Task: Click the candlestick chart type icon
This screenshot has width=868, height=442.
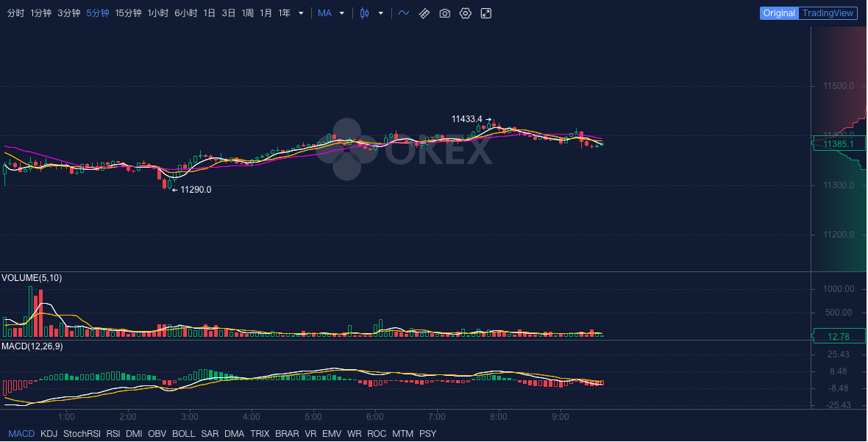Action: 364,13
